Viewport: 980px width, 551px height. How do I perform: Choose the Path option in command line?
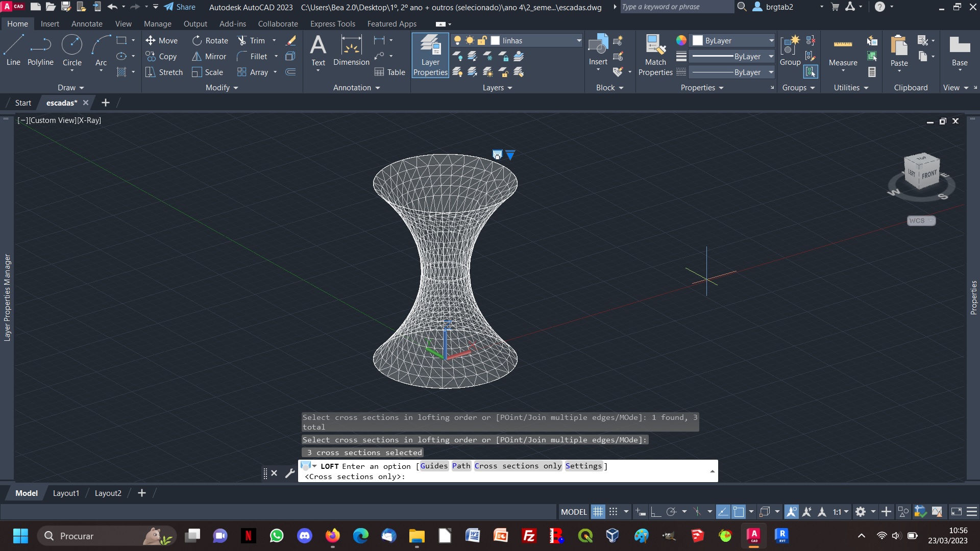pos(461,466)
